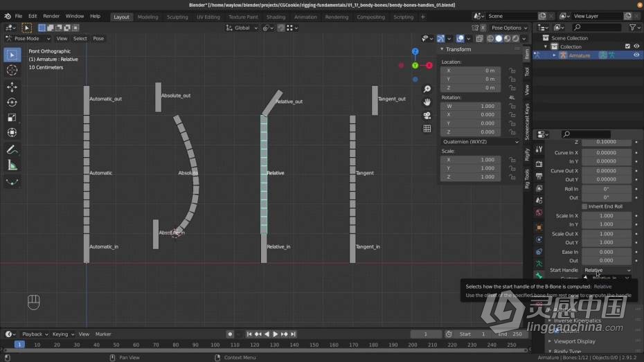Select the Transform tool
This screenshot has height=362, width=644.
[x=12, y=133]
